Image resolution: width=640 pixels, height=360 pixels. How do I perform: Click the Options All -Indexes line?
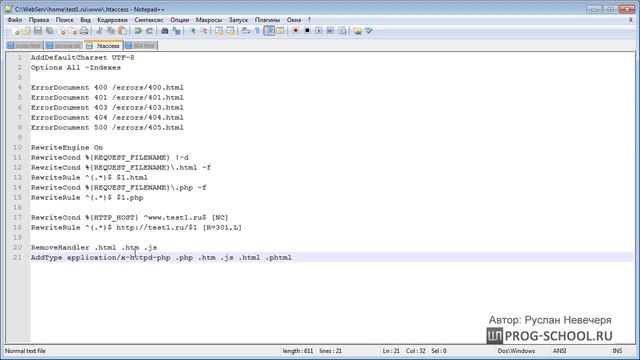(x=76, y=68)
